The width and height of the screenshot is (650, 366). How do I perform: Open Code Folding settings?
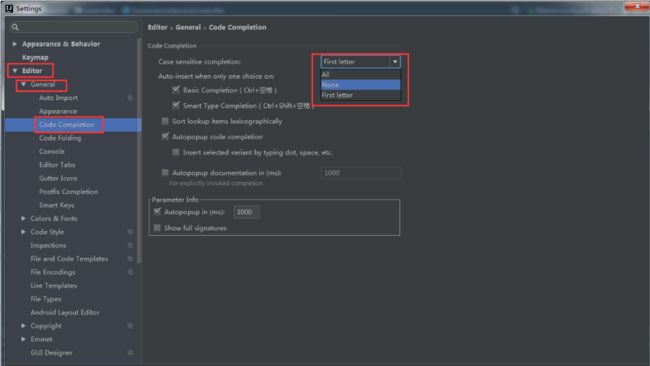60,138
